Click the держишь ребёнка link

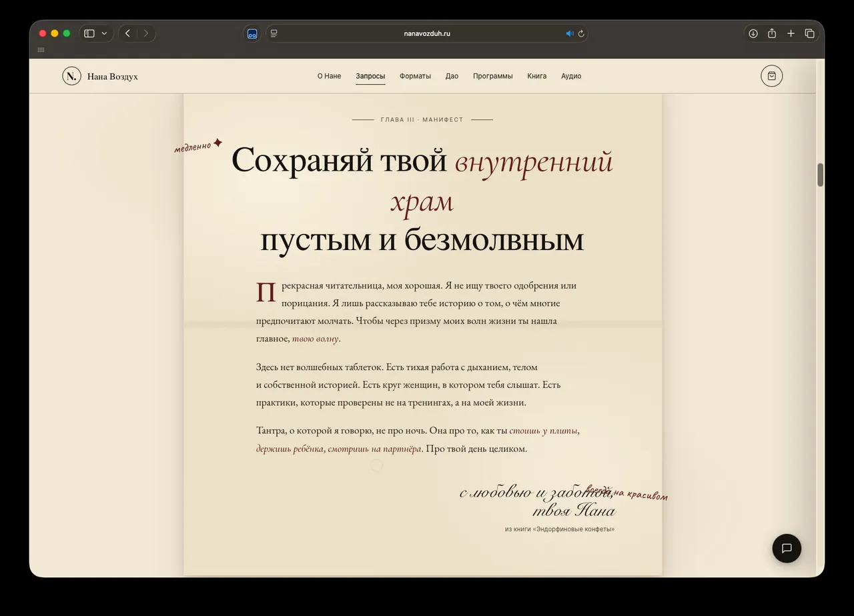(290, 449)
